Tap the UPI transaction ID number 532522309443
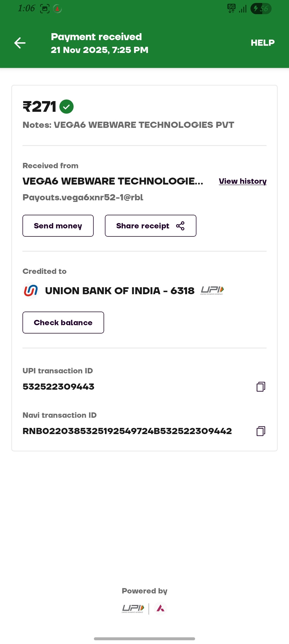289x644 pixels. point(59,387)
